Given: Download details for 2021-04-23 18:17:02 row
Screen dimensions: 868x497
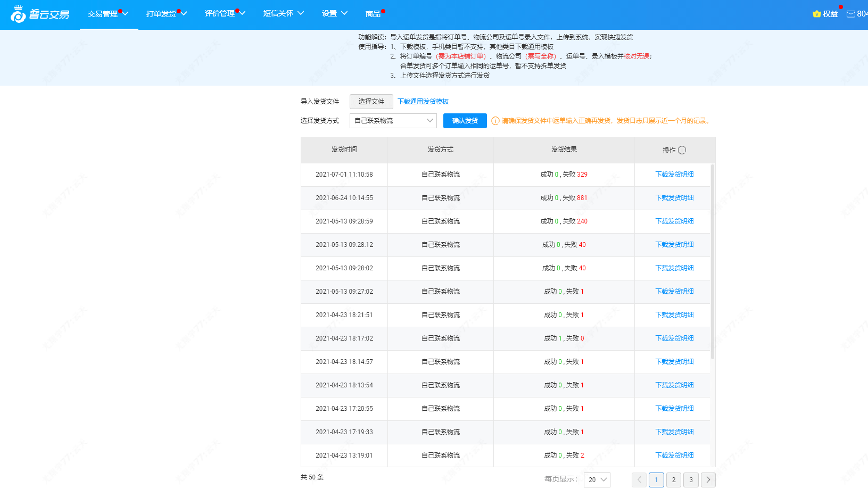Looking at the screenshot, I should [674, 338].
